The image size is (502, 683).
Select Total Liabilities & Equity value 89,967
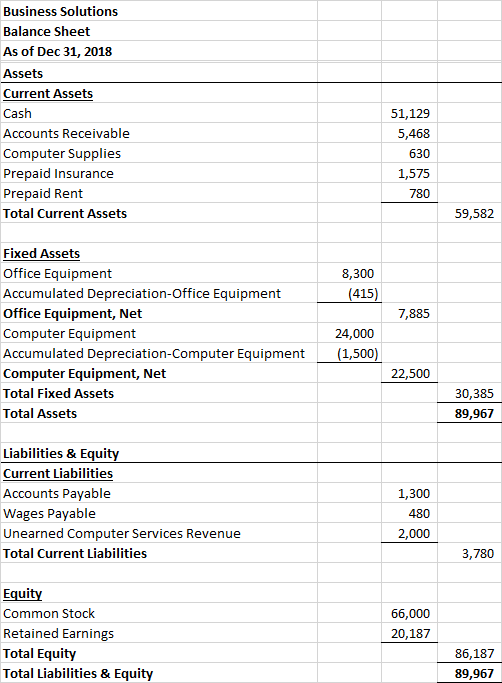pos(474,673)
